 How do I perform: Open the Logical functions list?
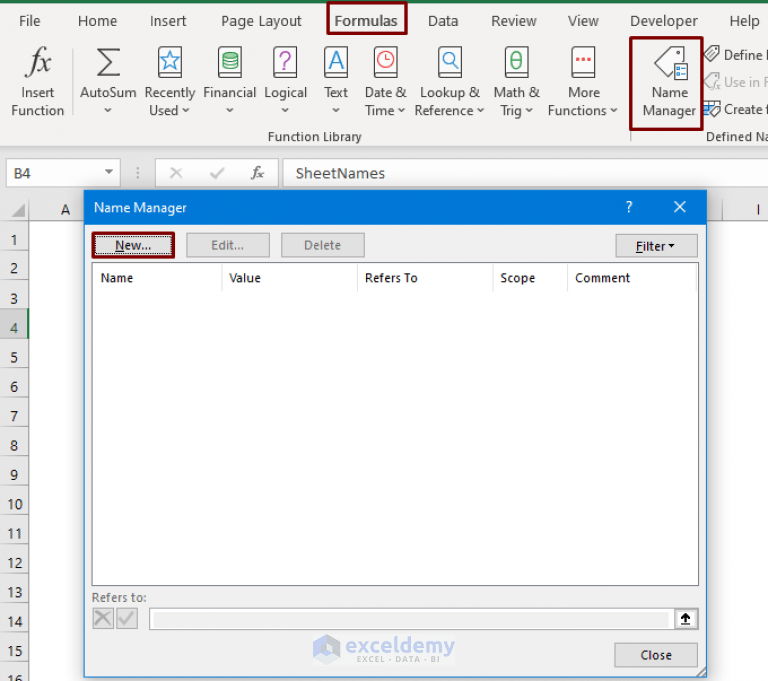(x=285, y=81)
